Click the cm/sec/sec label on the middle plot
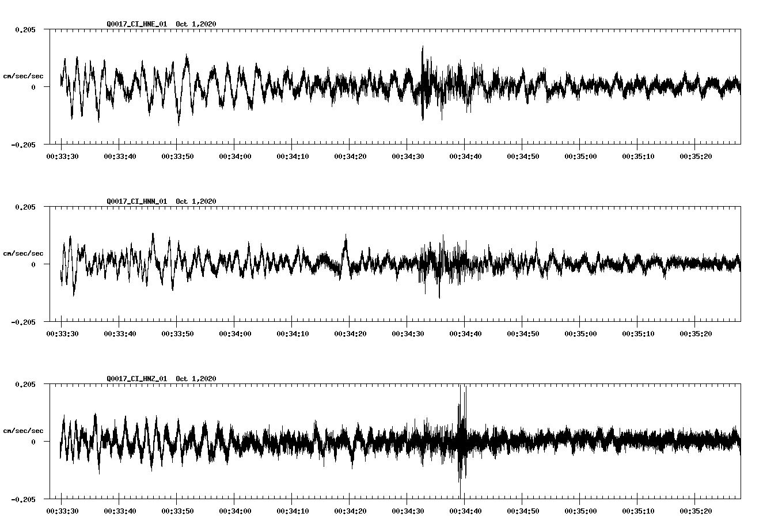This screenshot has width=782, height=532. click(23, 252)
